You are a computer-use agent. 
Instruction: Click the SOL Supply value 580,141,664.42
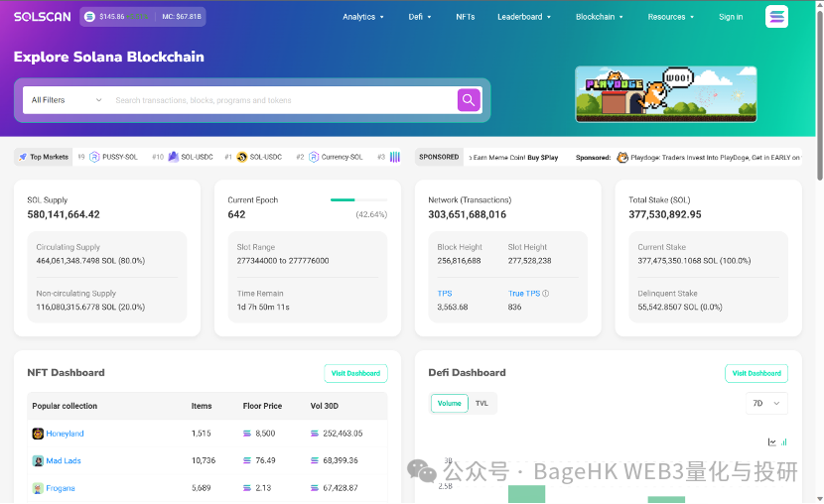click(x=64, y=214)
